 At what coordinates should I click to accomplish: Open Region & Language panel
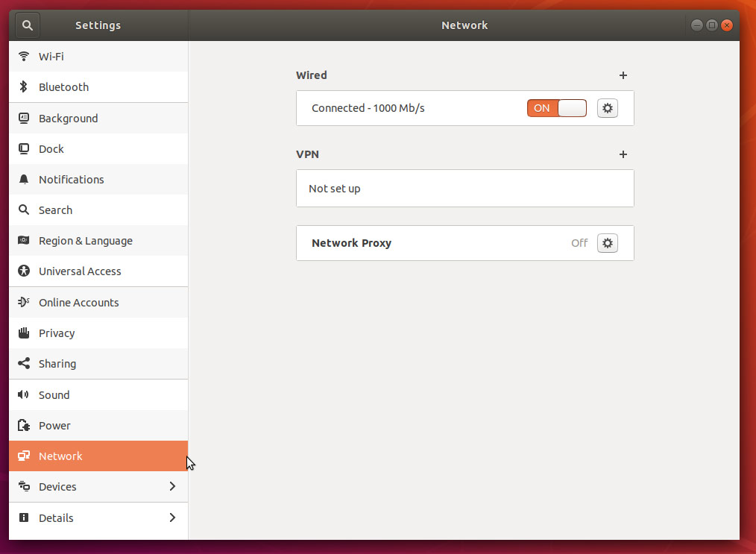point(98,240)
